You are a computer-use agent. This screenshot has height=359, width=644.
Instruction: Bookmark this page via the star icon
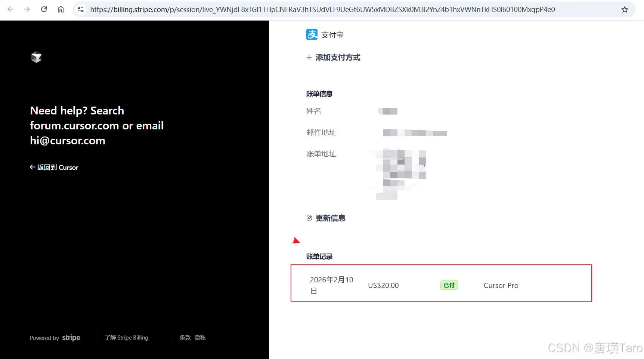624,9
